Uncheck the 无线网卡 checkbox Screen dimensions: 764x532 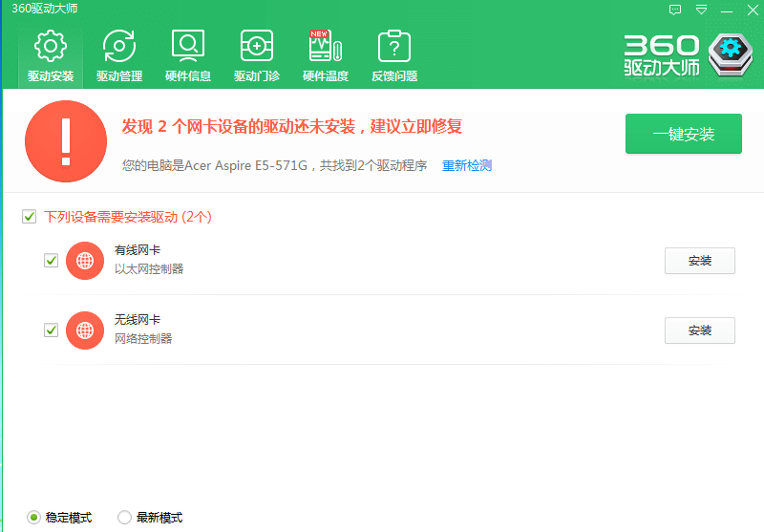[52, 330]
